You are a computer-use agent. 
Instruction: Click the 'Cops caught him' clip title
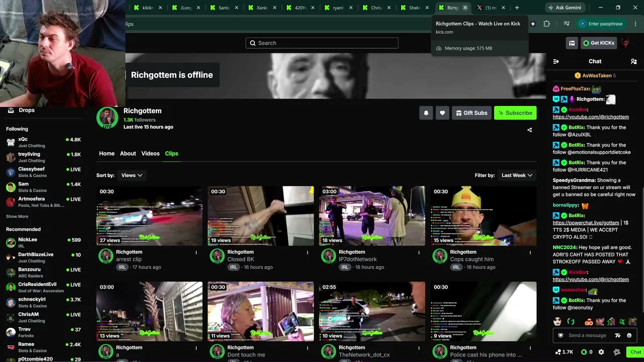(471, 259)
